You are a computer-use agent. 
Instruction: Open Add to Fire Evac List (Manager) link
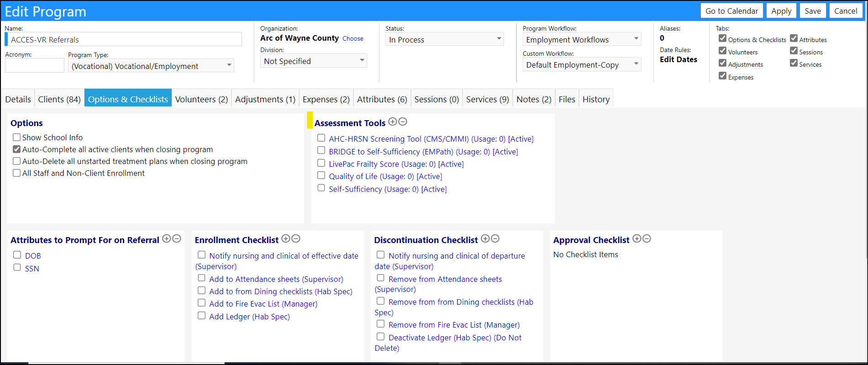(263, 304)
